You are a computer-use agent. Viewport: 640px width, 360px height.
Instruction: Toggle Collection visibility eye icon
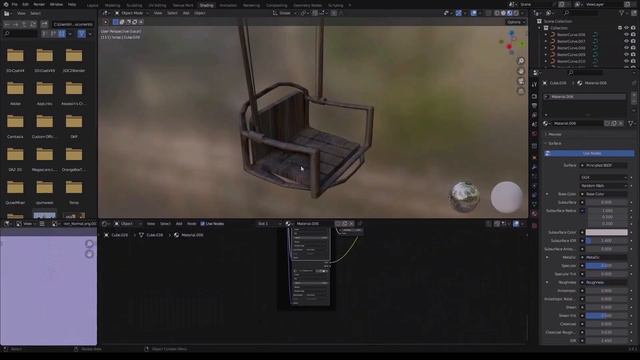coord(626,28)
